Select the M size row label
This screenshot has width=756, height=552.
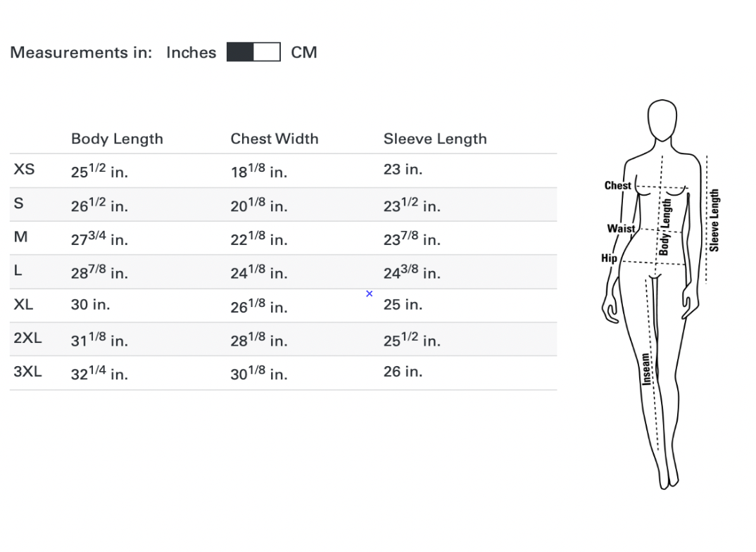click(x=21, y=237)
